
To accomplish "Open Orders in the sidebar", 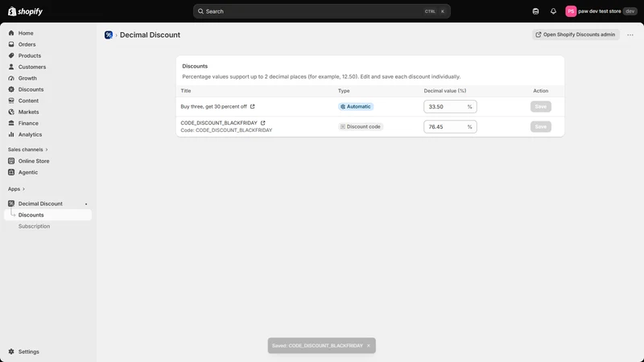I will point(47,44).
